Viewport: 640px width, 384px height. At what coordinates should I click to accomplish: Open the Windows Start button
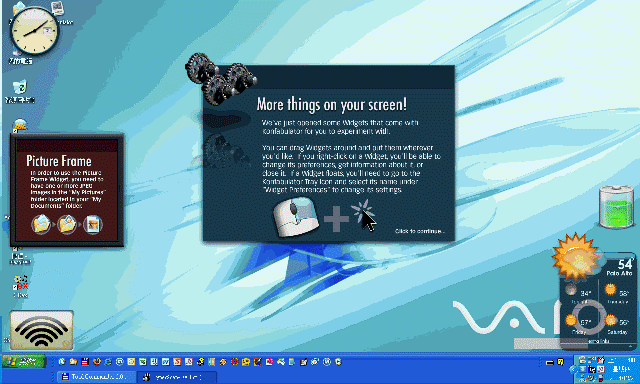coord(24,362)
